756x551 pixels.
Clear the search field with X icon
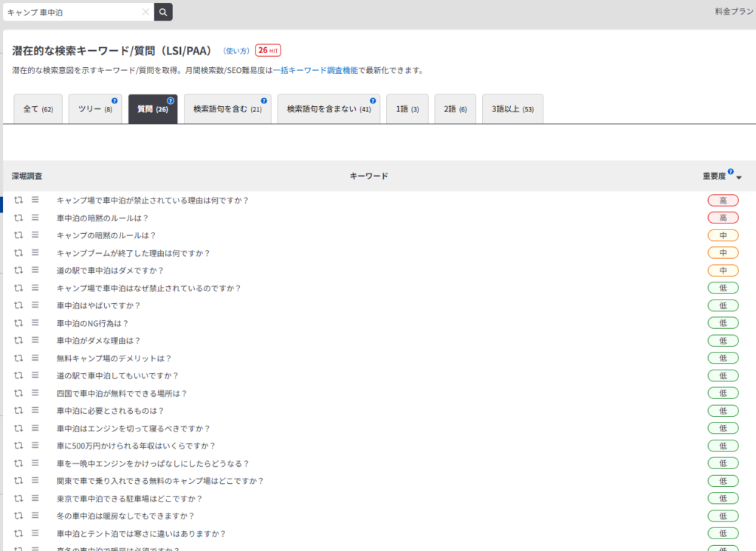[145, 12]
